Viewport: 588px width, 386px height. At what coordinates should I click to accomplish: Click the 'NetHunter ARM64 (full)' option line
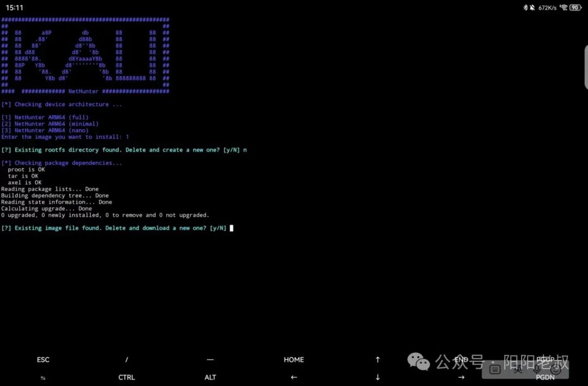coord(45,118)
